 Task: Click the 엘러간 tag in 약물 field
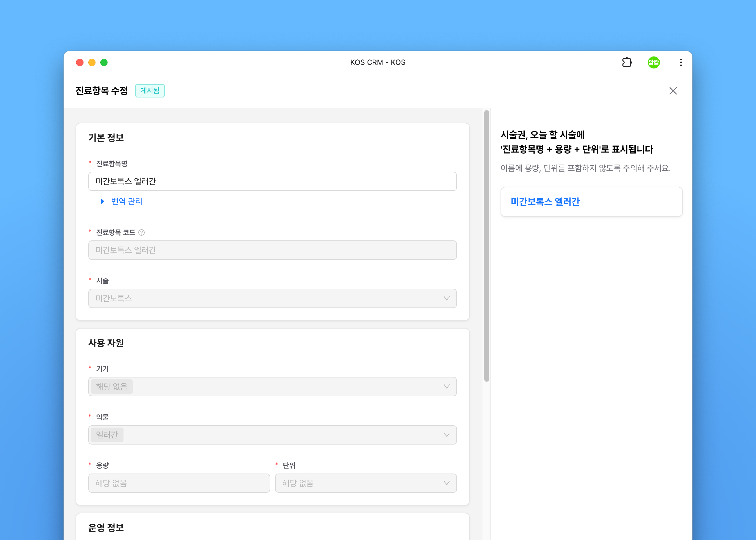click(x=107, y=435)
